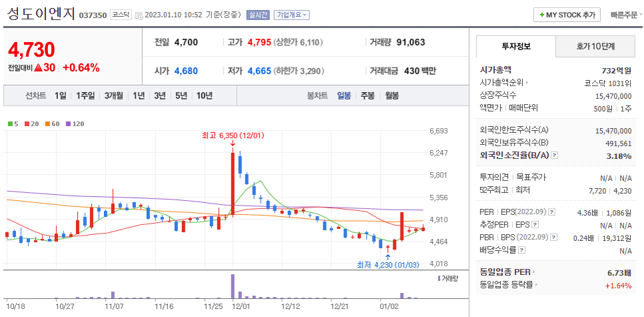Click the 고가 value 4,795
The image size is (644, 317).
(x=259, y=42)
